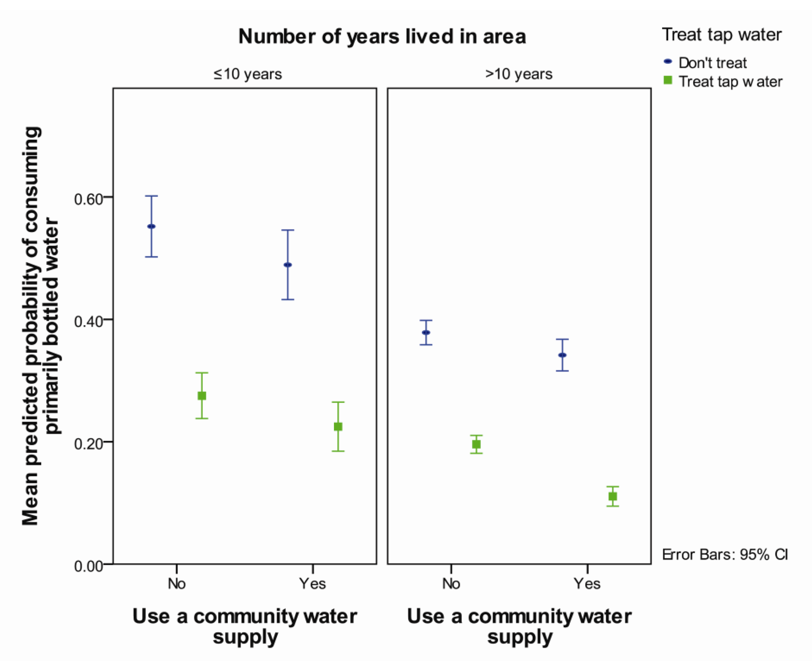Select blue data point for Yes, >10 years
The width and height of the screenshot is (812, 668).
[x=562, y=355]
